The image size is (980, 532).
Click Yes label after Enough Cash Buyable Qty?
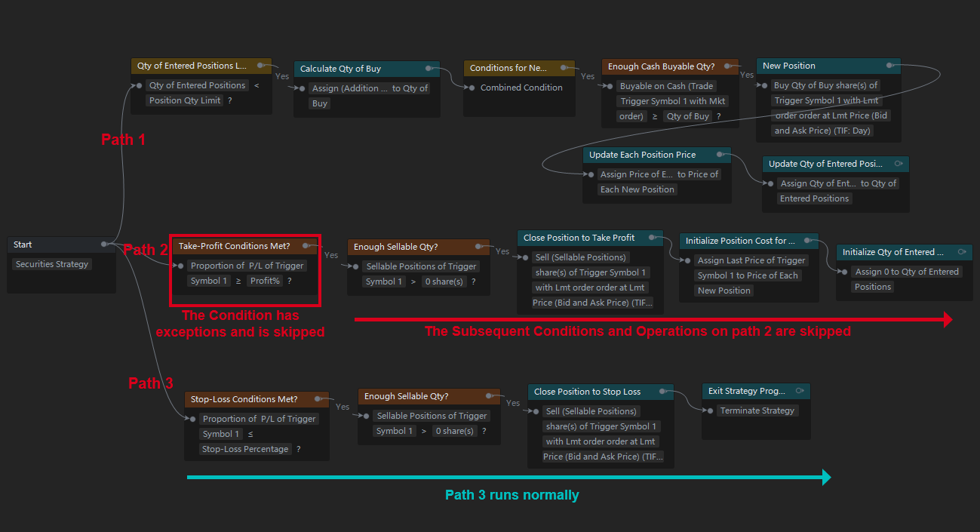(x=747, y=75)
